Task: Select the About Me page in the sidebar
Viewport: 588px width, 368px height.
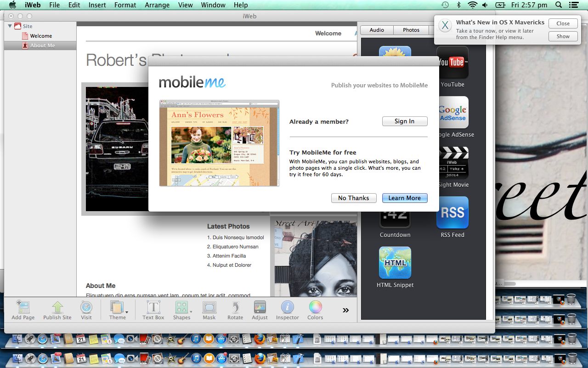Action: (x=40, y=46)
